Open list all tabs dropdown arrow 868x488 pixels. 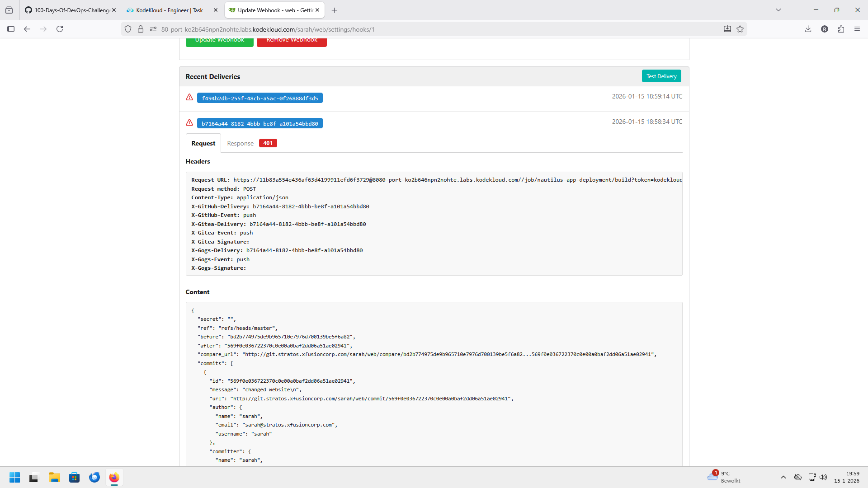tap(778, 10)
